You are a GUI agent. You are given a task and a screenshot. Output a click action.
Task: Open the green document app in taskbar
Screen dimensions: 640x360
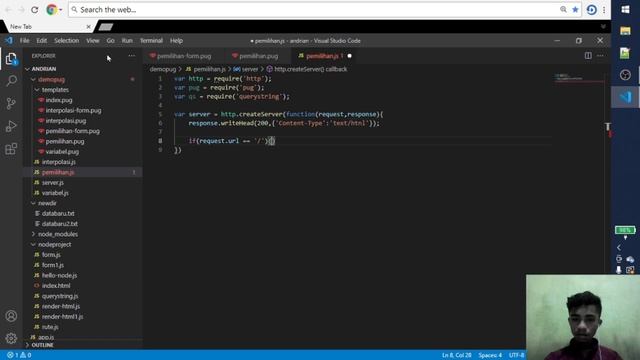click(625, 53)
